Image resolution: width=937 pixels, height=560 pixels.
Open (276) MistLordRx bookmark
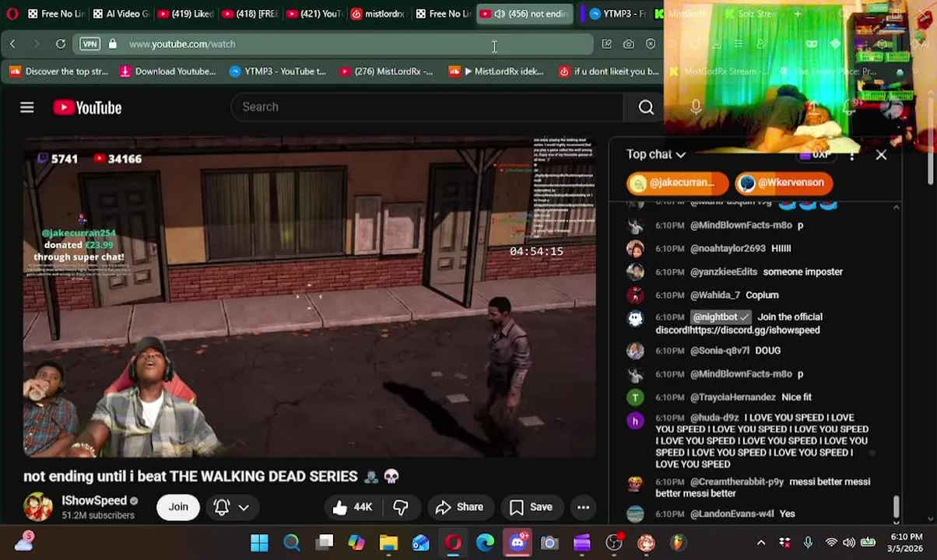click(x=386, y=72)
